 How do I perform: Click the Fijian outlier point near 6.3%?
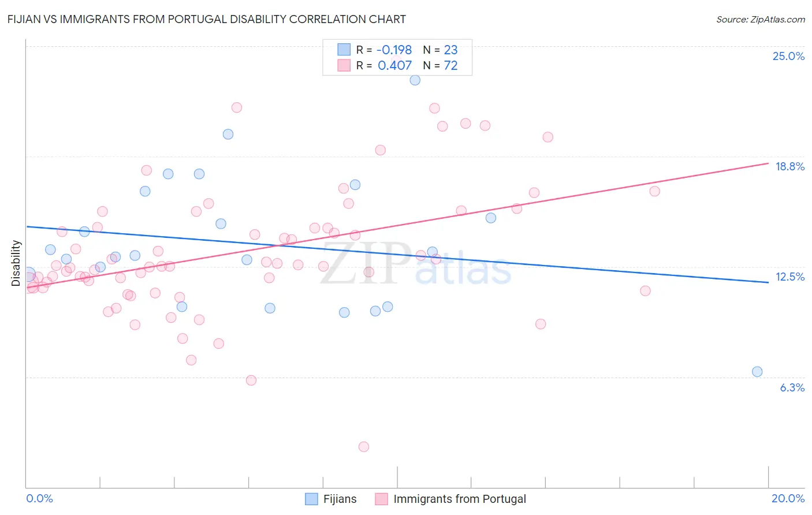(x=757, y=372)
